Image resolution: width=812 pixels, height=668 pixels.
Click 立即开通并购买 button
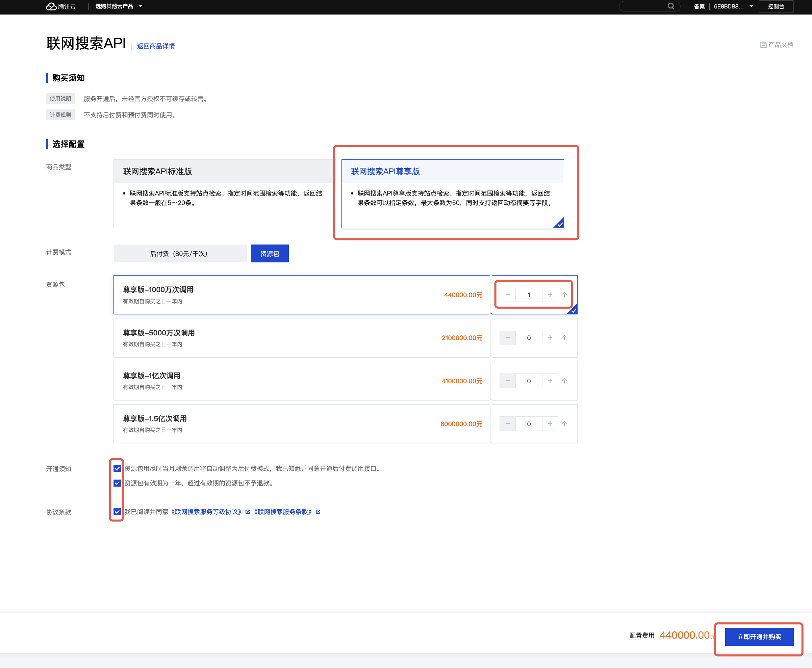[x=759, y=637]
